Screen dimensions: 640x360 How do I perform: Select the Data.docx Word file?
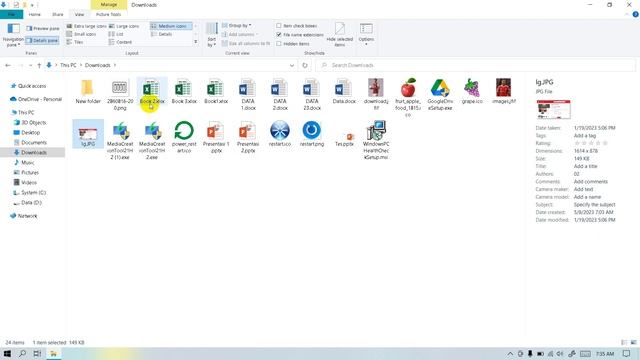344,91
